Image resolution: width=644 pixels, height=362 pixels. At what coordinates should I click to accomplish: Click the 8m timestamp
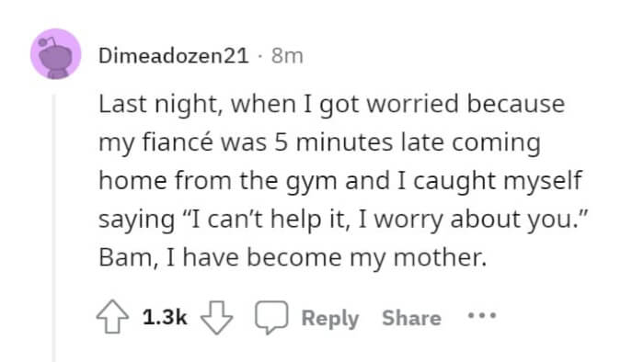pos(287,56)
